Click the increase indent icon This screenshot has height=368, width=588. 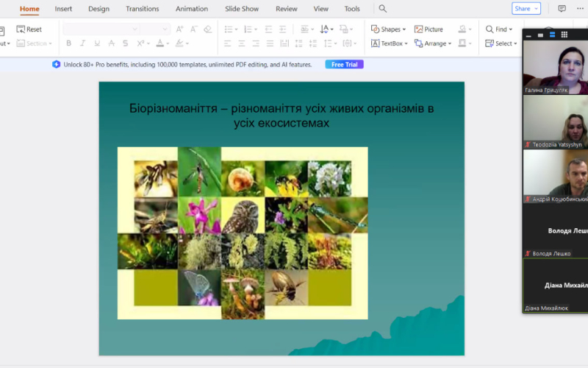coord(283,29)
